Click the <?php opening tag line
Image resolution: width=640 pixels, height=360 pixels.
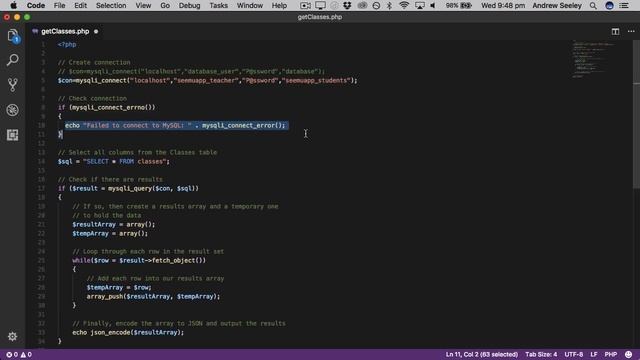tap(67, 44)
